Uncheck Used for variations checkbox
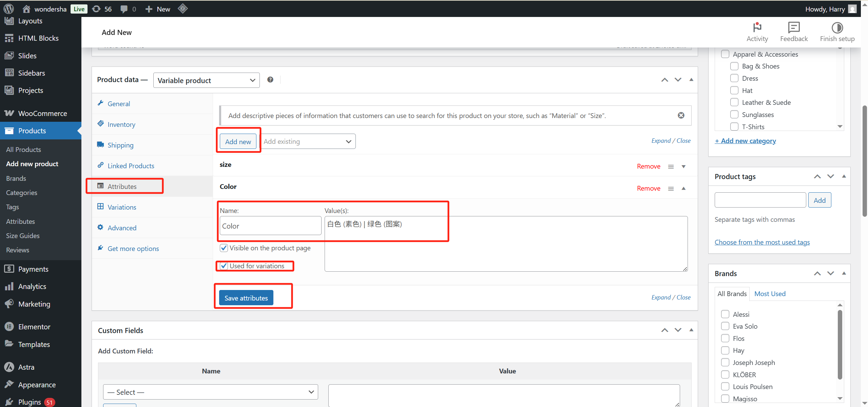The width and height of the screenshot is (868, 407). click(224, 266)
